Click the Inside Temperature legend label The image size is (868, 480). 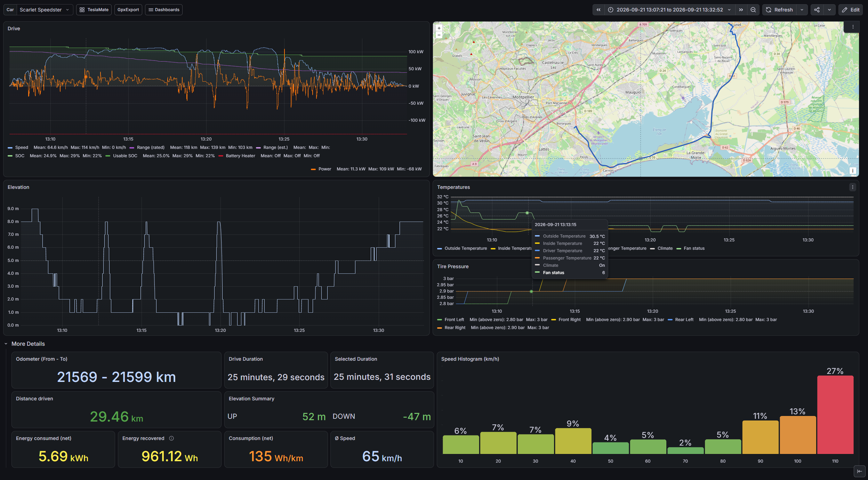coord(515,248)
